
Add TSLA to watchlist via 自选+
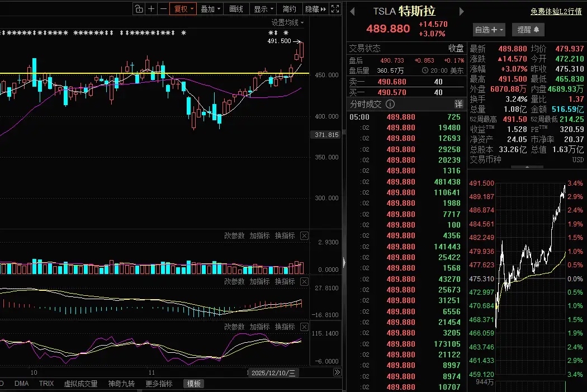tap(489, 30)
